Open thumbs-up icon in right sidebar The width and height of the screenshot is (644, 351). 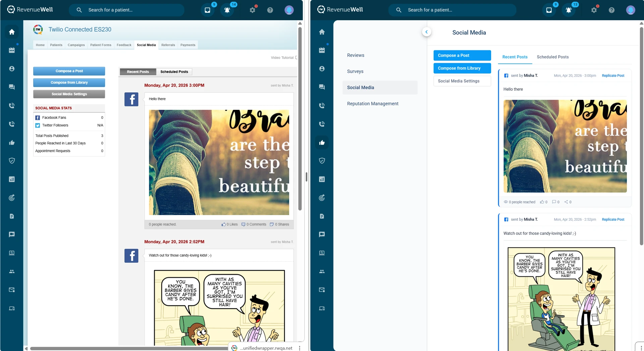[x=322, y=142]
